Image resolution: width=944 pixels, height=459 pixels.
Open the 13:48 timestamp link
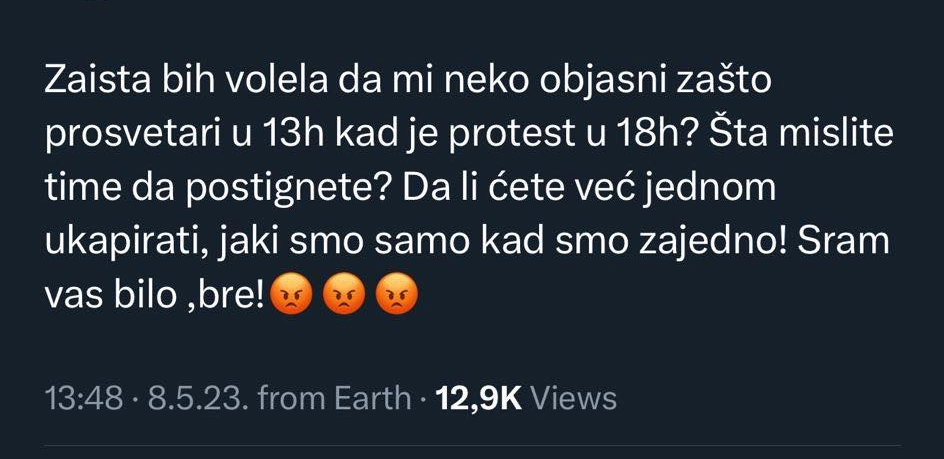pos(84,399)
